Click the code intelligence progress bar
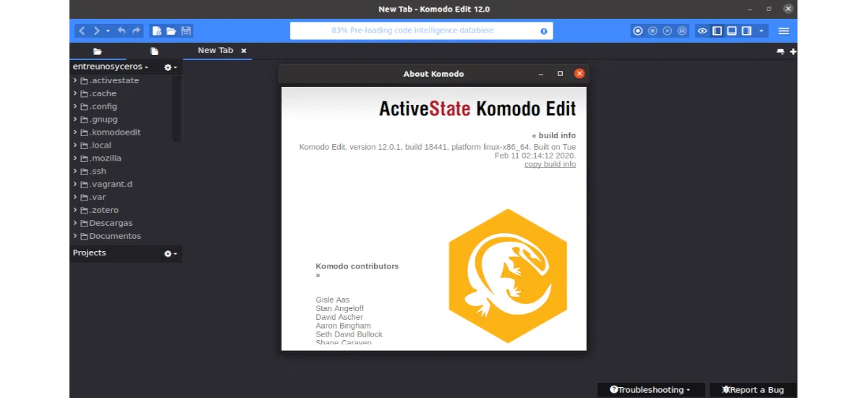868x398 pixels. tap(421, 30)
